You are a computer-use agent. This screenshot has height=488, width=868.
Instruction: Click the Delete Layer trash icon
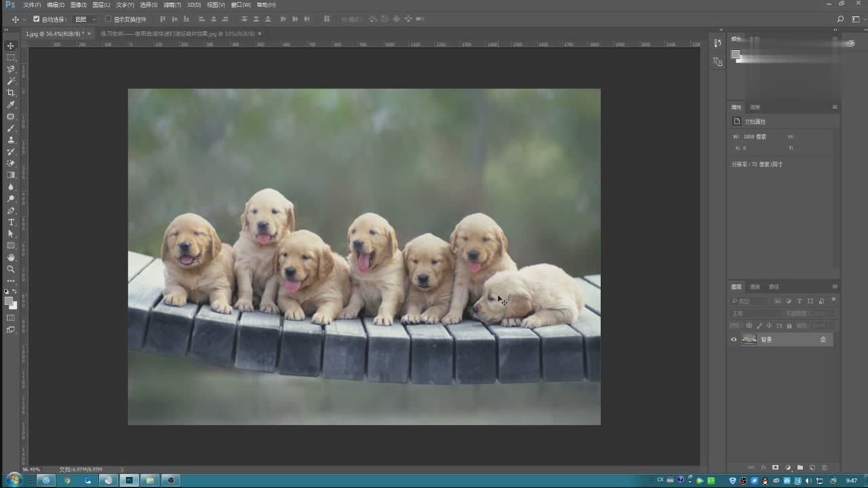pyautogui.click(x=825, y=468)
